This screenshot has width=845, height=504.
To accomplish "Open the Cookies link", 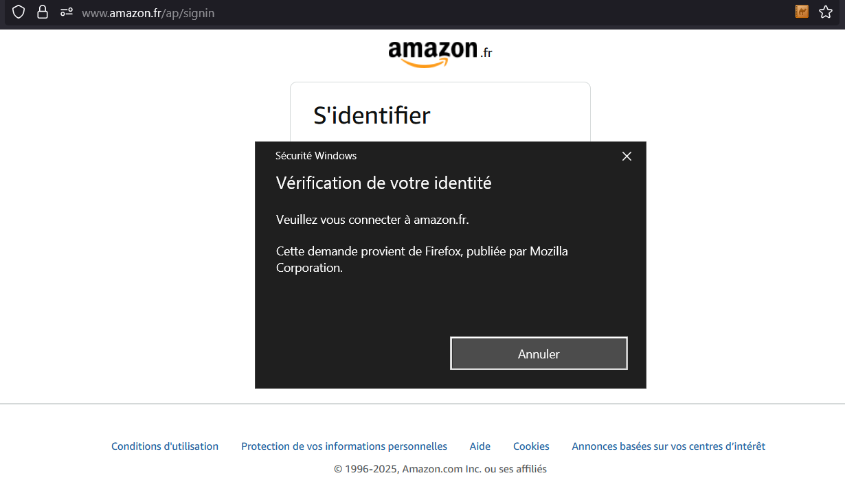I will click(531, 446).
